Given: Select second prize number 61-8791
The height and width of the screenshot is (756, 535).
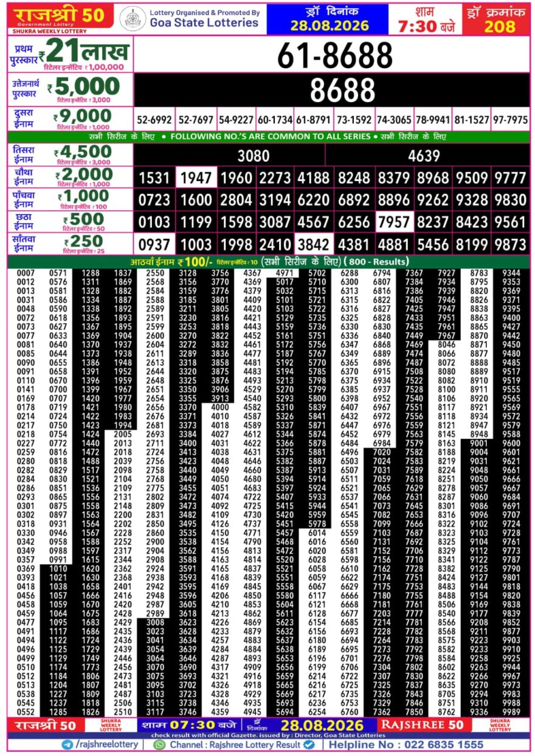Looking at the screenshot, I should click(x=314, y=120).
